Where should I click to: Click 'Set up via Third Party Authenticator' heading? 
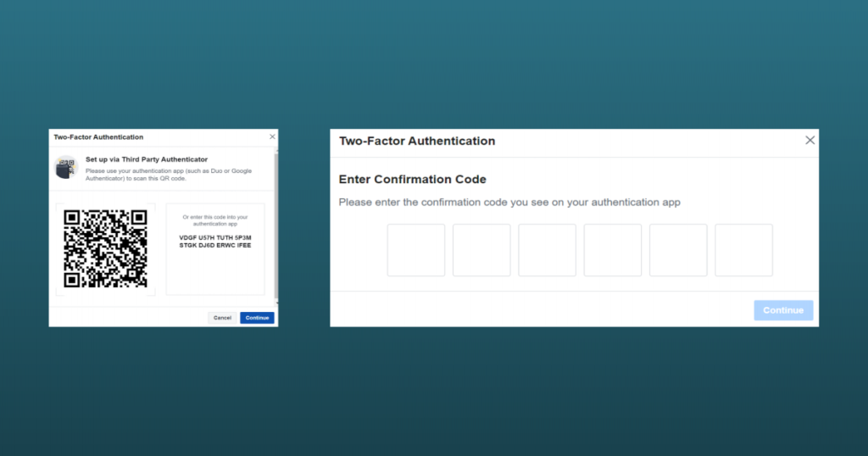(x=147, y=159)
